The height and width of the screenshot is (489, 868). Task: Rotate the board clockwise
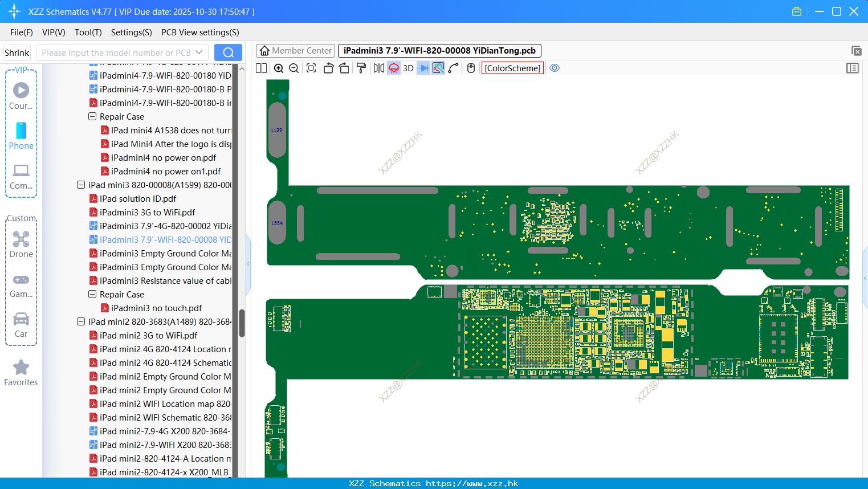coord(344,68)
